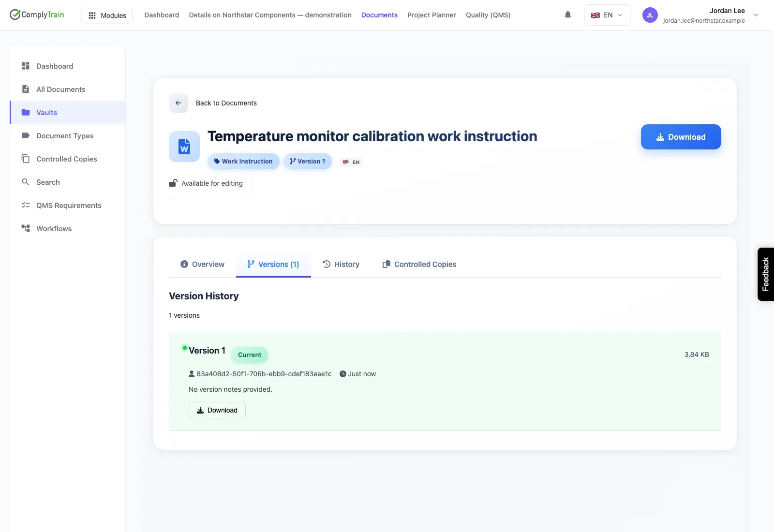774x532 pixels.
Task: Click the green dot beside Version 1
Action: (185, 348)
